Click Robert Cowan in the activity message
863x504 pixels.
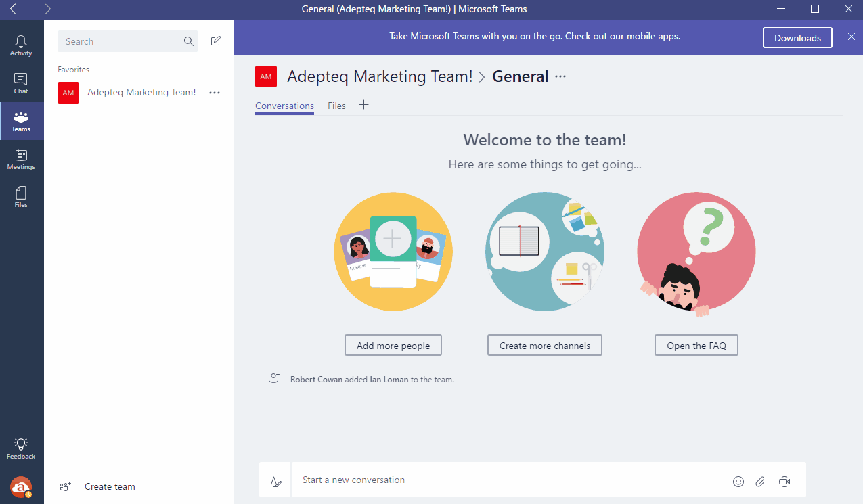pyautogui.click(x=316, y=380)
